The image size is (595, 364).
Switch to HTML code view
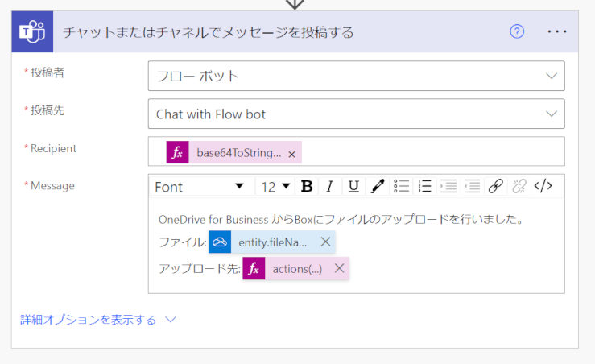coord(543,187)
